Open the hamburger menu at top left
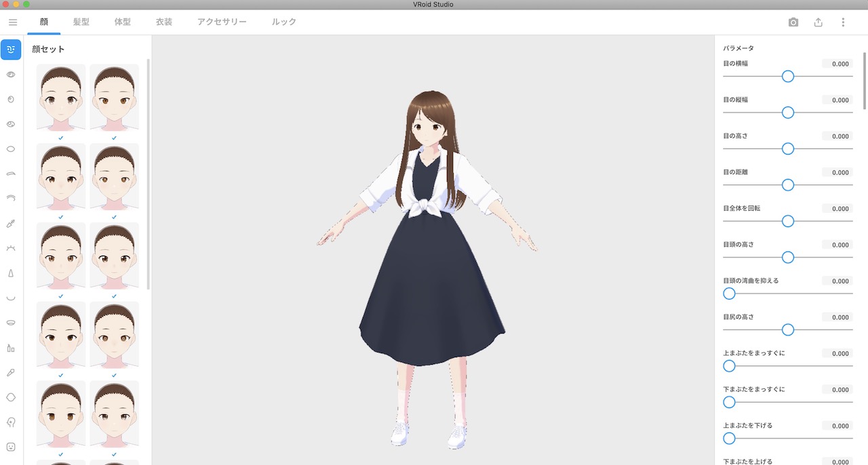Screen dimensions: 868x465 (x=12, y=22)
